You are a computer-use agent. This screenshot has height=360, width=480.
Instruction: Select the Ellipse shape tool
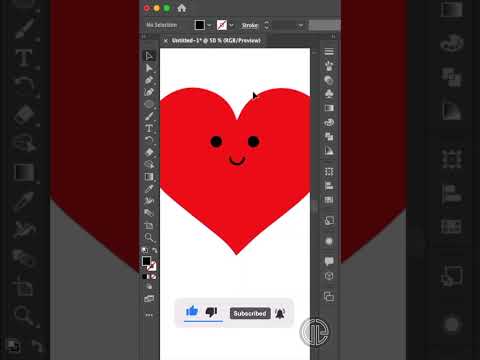coord(149,104)
